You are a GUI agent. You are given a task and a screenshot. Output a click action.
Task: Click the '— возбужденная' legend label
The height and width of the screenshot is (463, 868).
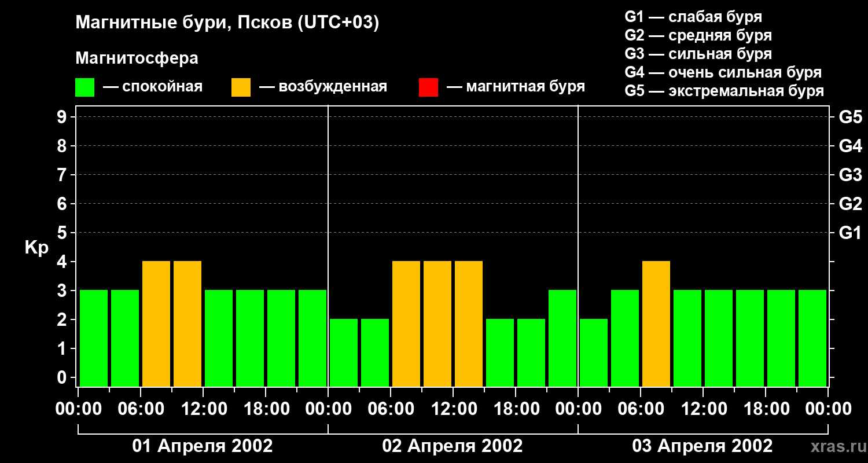[x=323, y=87]
